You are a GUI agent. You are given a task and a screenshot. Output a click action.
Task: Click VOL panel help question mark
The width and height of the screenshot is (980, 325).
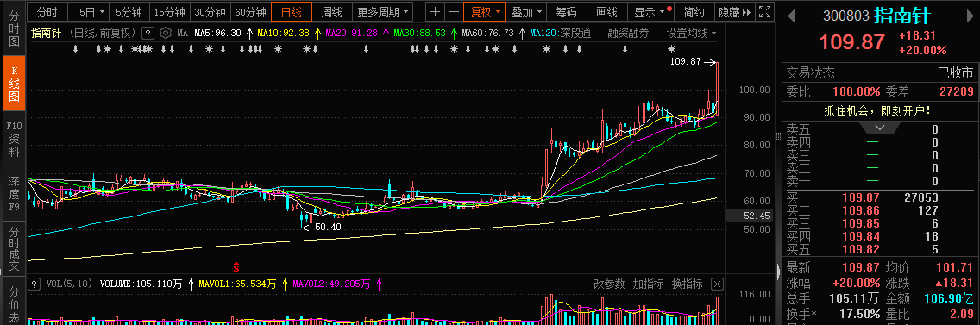[x=35, y=284]
